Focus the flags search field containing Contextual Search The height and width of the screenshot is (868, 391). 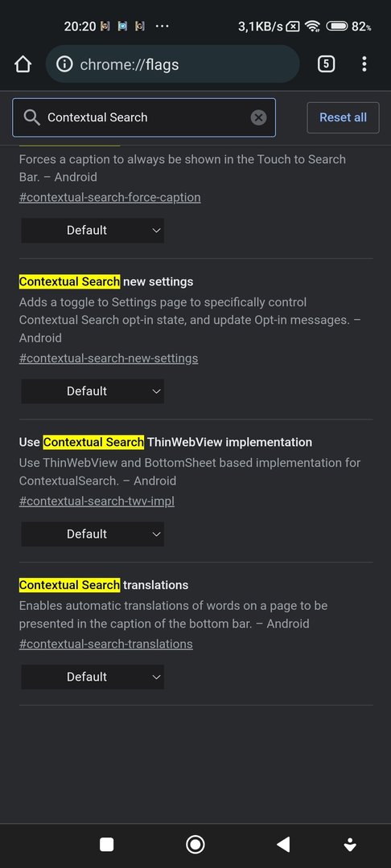point(144,117)
